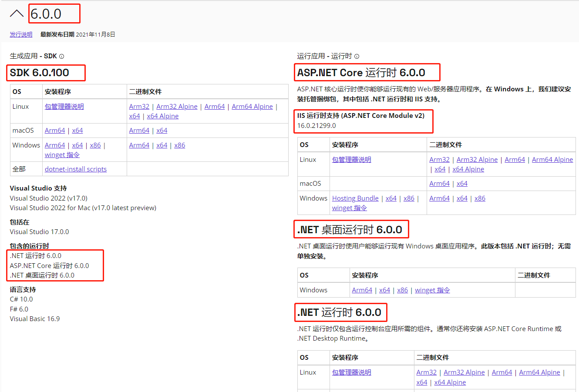Screen dimensions: 579x392
Task: Download SDK Windows Arm64 binary
Action: pyautogui.click(x=139, y=145)
